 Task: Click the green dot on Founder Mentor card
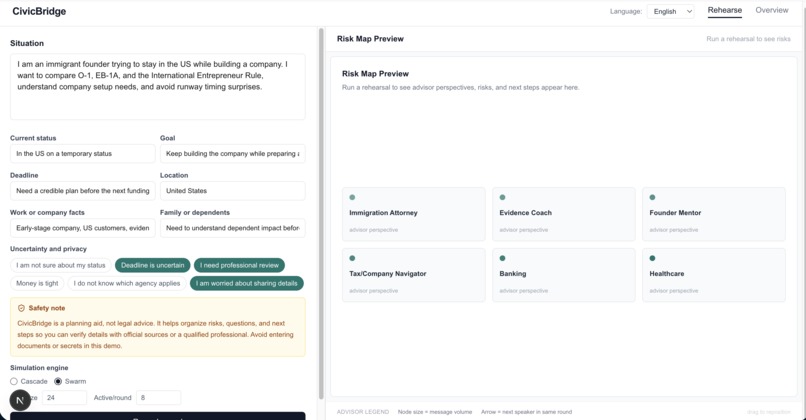[x=652, y=197]
